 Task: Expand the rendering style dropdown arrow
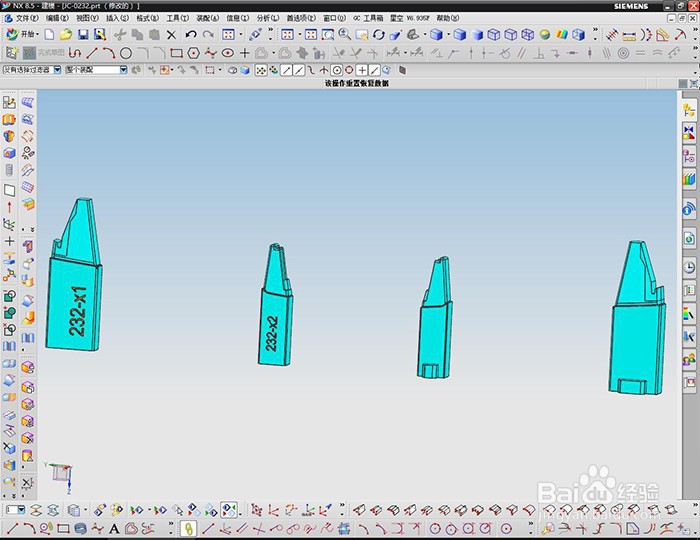click(x=449, y=34)
